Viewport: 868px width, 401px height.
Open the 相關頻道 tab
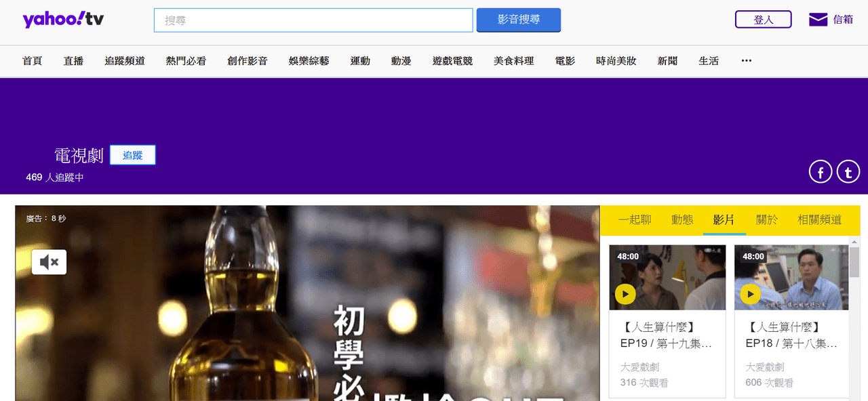(819, 220)
